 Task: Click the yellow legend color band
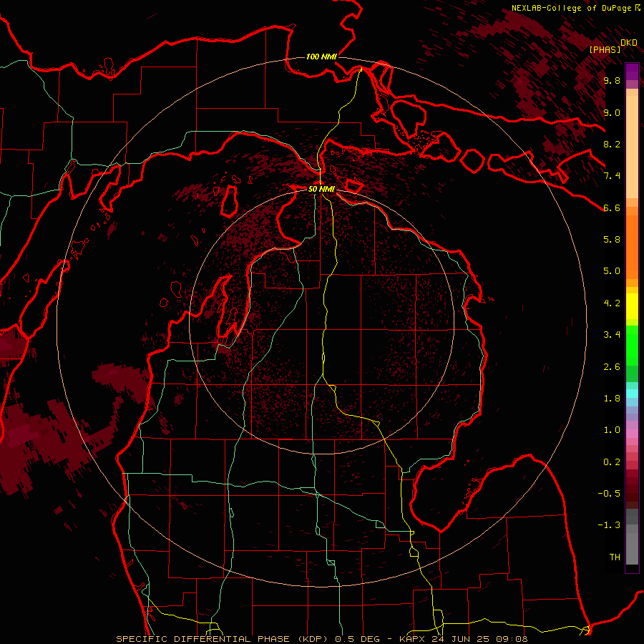(632, 306)
